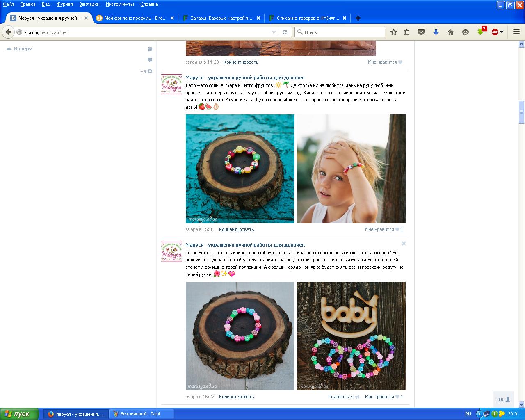Screen dimensions: 525x420
Task: Delete flower bracelet post with X icon
Action: coord(404,243)
